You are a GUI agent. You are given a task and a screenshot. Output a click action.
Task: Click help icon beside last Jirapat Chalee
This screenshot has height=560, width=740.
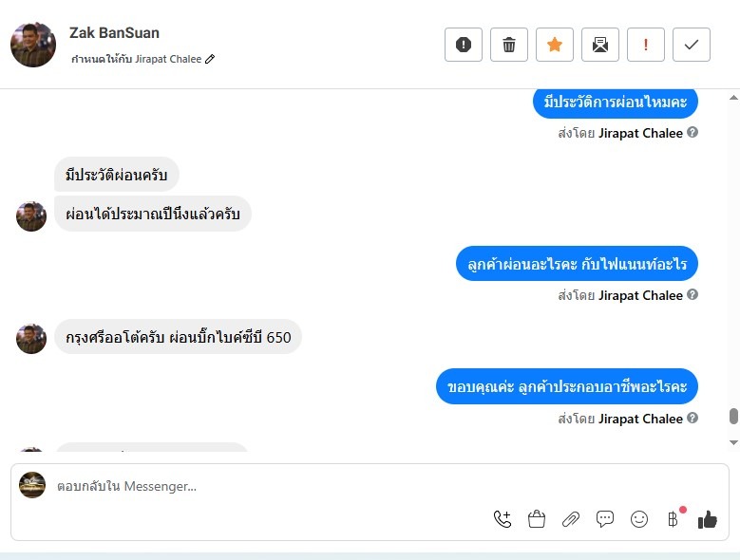pos(693,419)
